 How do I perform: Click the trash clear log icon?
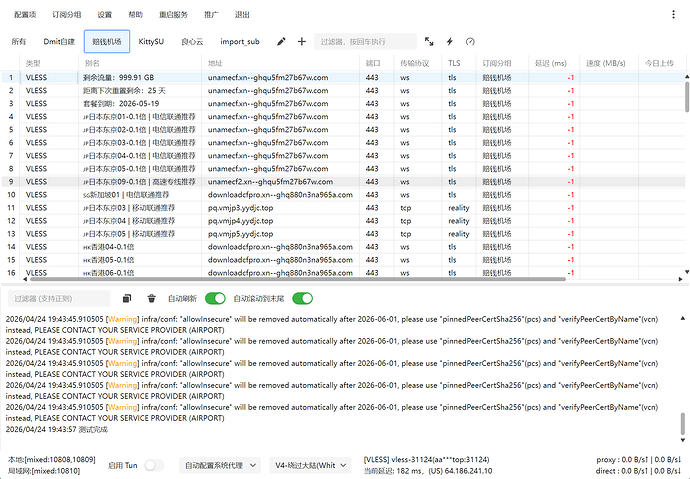tap(151, 299)
